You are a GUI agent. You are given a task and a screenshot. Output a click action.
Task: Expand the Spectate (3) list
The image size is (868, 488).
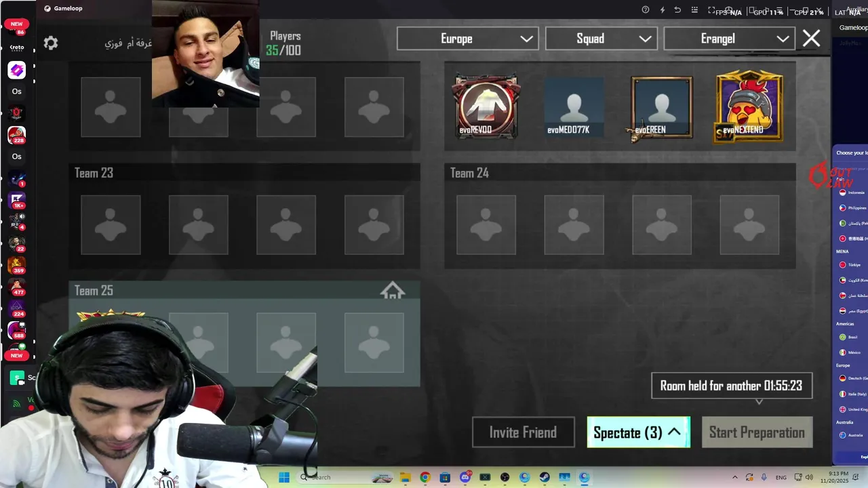tap(639, 432)
